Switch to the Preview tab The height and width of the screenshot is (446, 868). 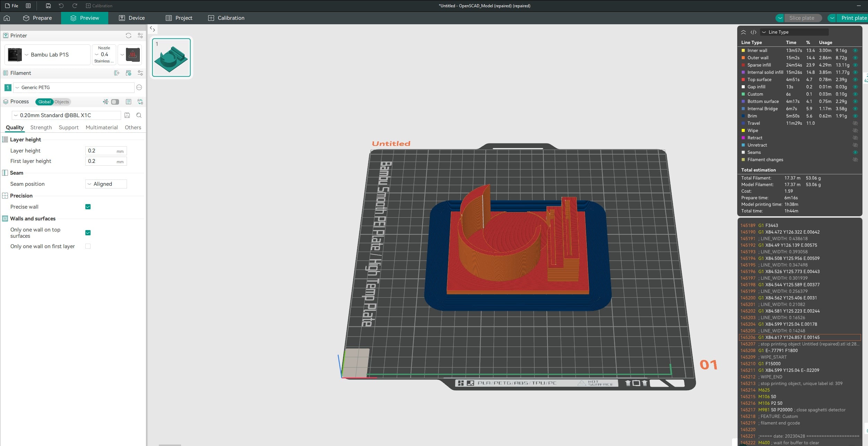pyautogui.click(x=85, y=18)
